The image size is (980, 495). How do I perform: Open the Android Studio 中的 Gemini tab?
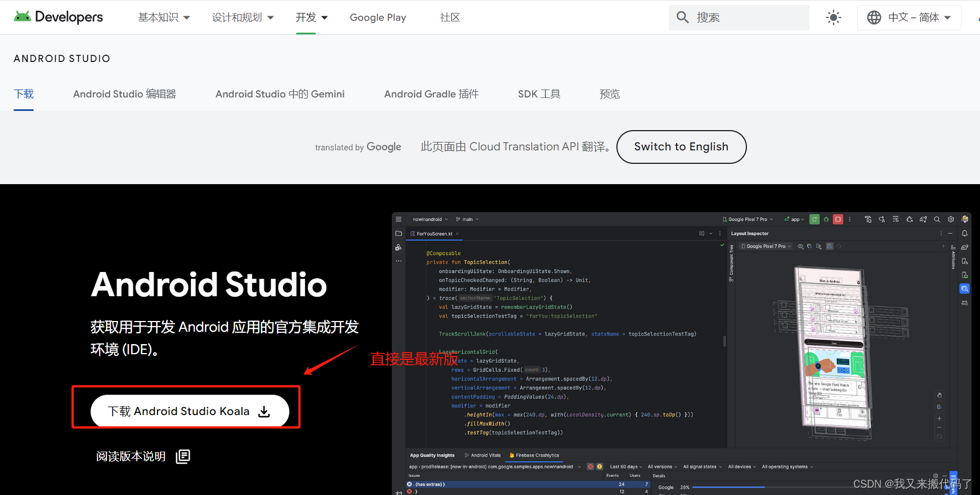tap(280, 94)
